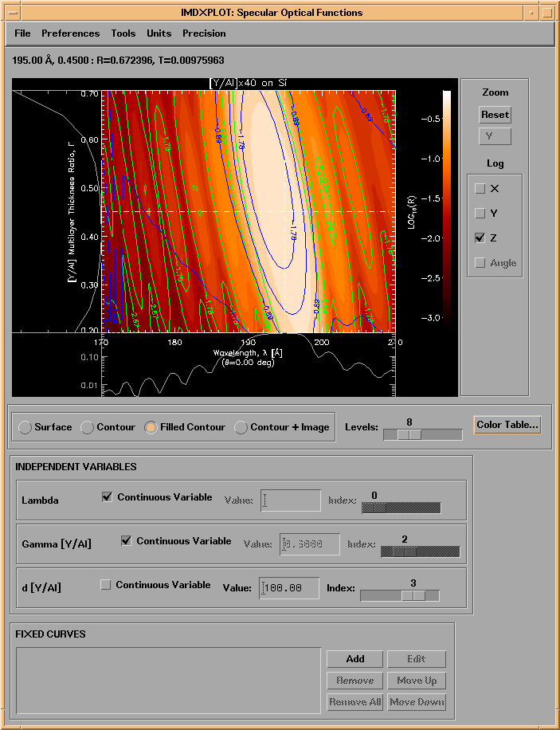Click the LOG10(R) color bar legend
This screenshot has height=730, width=560.
point(447,207)
